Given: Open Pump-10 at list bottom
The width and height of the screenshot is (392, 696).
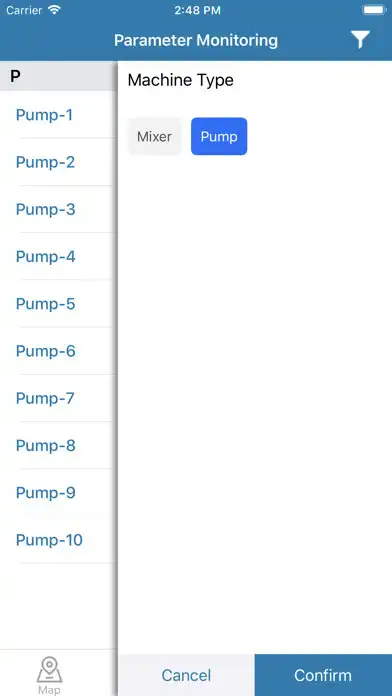Looking at the screenshot, I should (59, 540).
